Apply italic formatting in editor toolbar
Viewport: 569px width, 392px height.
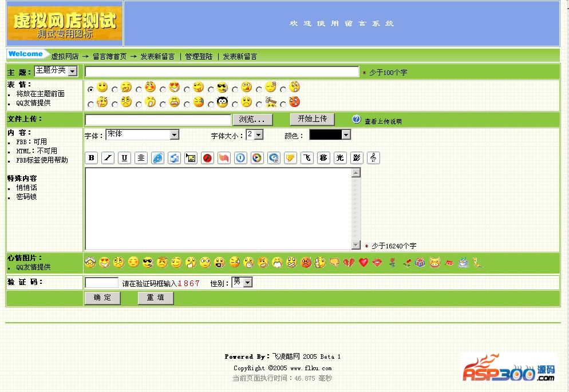pyautogui.click(x=108, y=158)
